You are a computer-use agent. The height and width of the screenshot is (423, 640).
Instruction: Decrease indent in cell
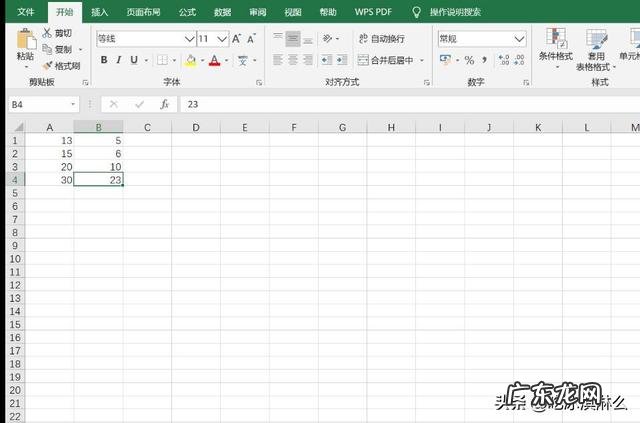327,60
